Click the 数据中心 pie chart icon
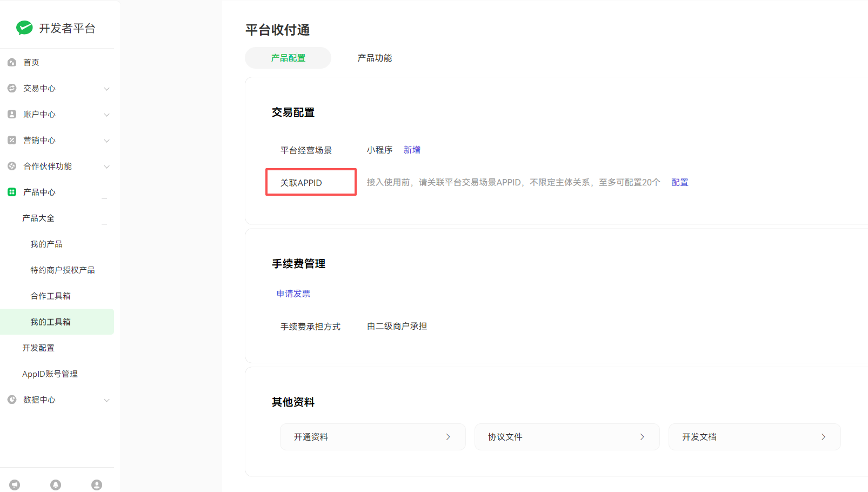 coord(12,400)
